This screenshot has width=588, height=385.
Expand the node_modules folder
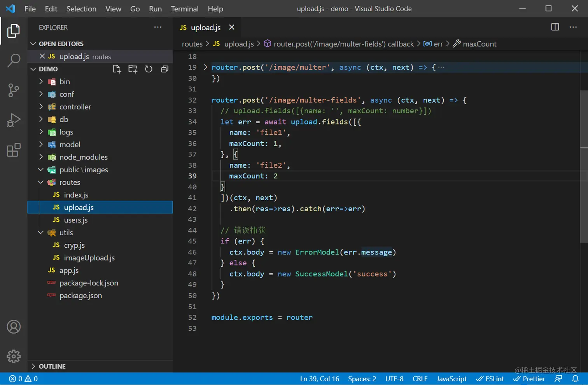(83, 157)
